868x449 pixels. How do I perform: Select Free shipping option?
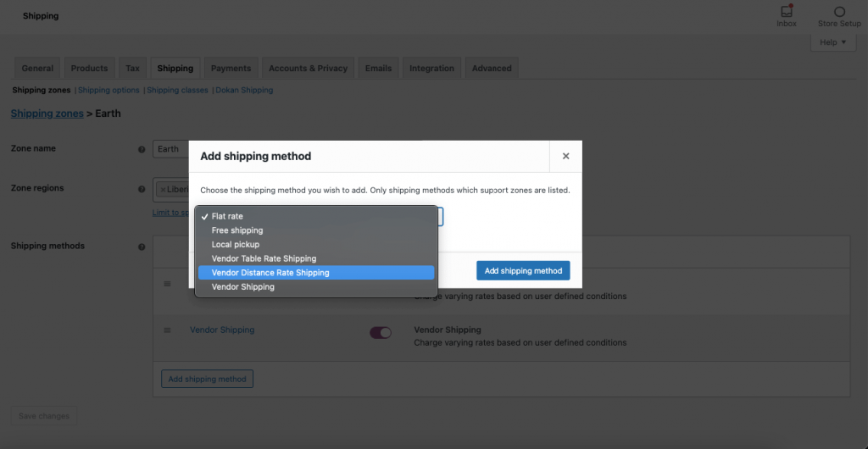coord(316,230)
